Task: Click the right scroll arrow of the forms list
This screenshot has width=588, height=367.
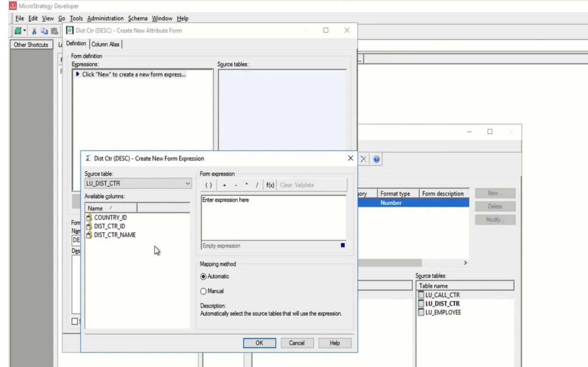Action: click(x=465, y=263)
